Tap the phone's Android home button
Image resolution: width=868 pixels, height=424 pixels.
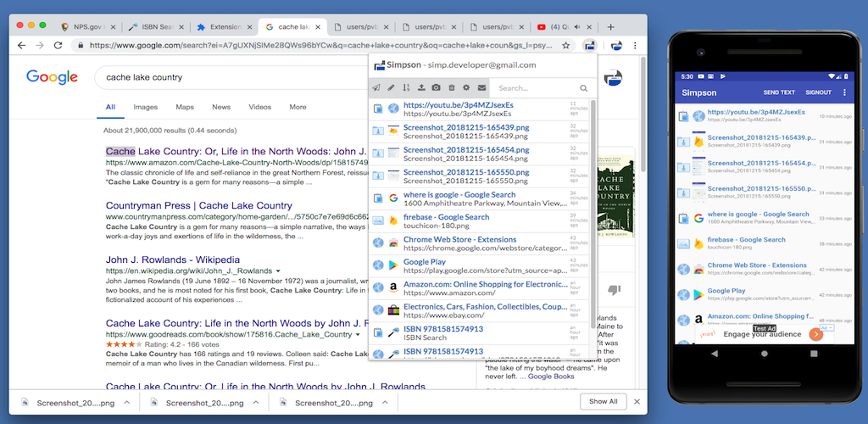pyautogui.click(x=765, y=353)
